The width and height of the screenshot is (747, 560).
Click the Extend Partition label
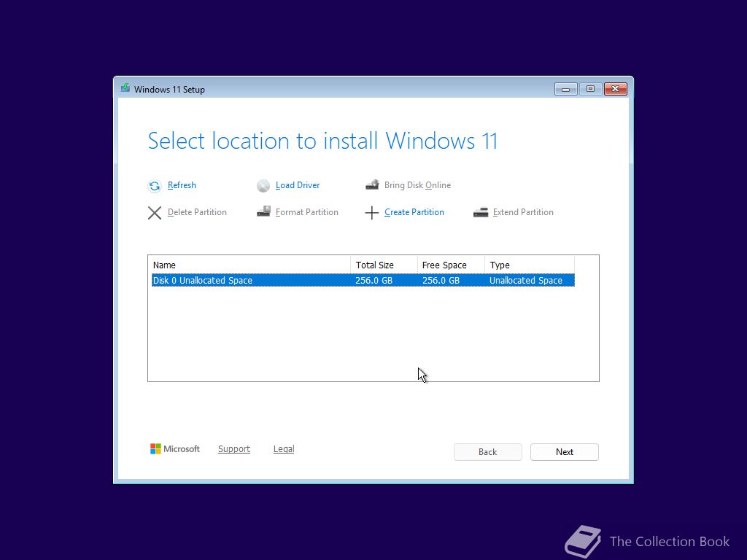[523, 212]
